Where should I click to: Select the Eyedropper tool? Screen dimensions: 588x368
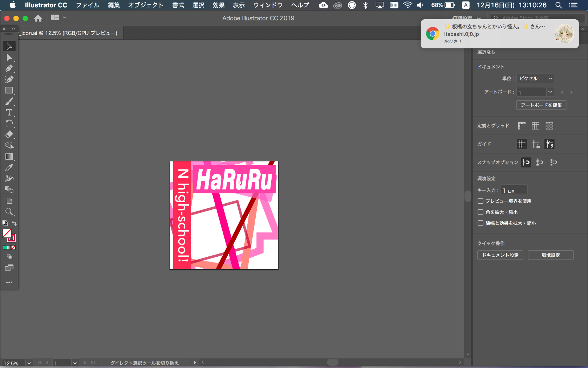coord(9,168)
